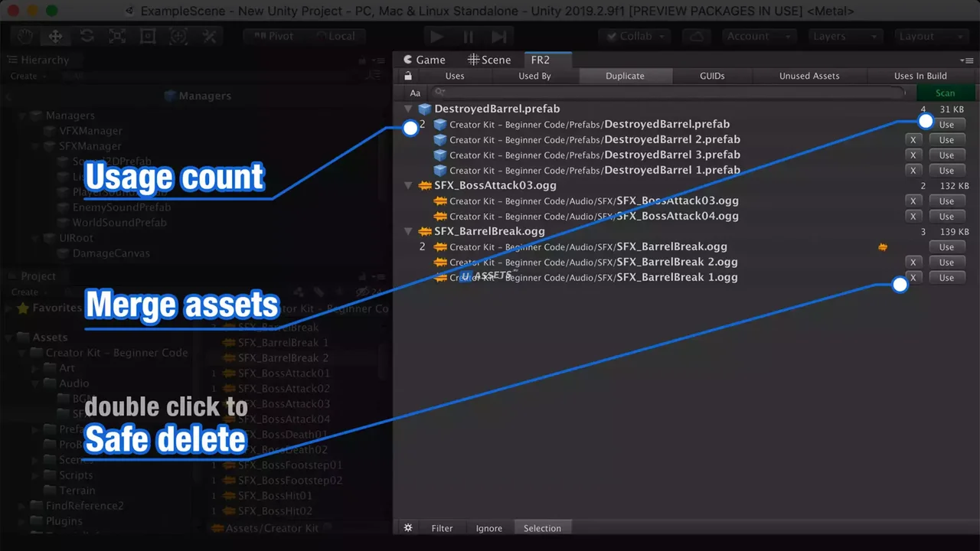Screen dimensions: 980x551
Task: Select the Scale tool in Unity toolbar
Action: tap(117, 36)
